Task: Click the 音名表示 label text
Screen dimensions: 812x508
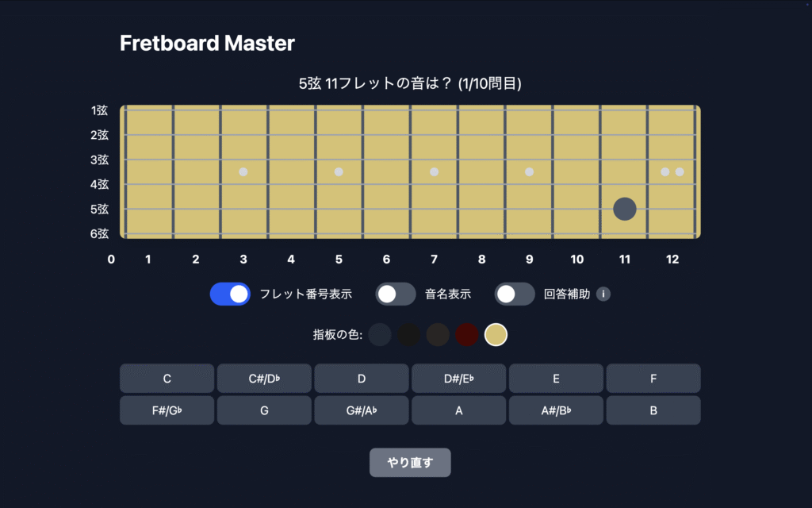Action: click(x=448, y=294)
